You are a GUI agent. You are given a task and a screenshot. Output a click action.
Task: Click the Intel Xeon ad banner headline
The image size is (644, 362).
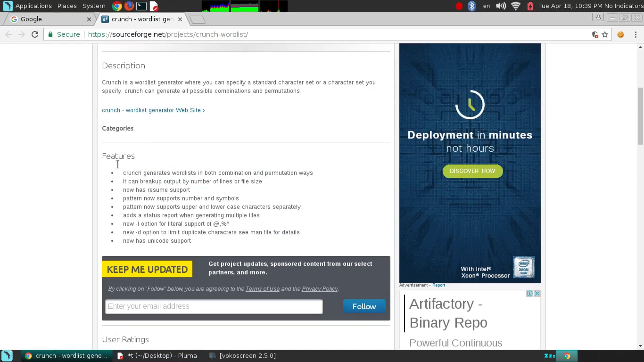tap(470, 141)
